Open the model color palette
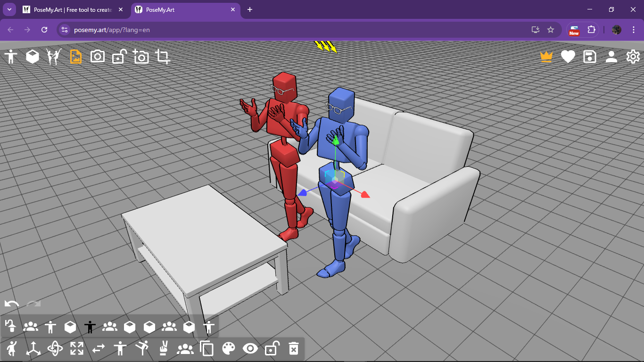This screenshot has width=644, height=362. click(229, 349)
